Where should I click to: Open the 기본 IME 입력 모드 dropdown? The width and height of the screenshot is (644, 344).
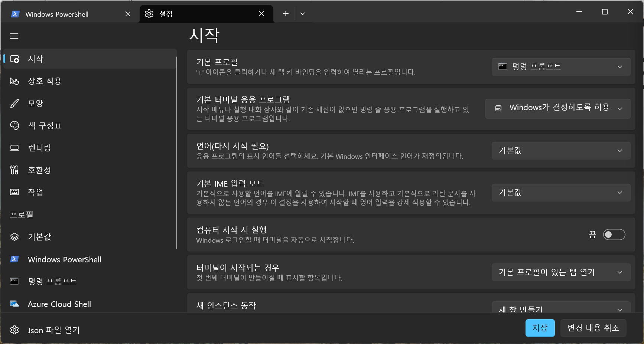(561, 193)
